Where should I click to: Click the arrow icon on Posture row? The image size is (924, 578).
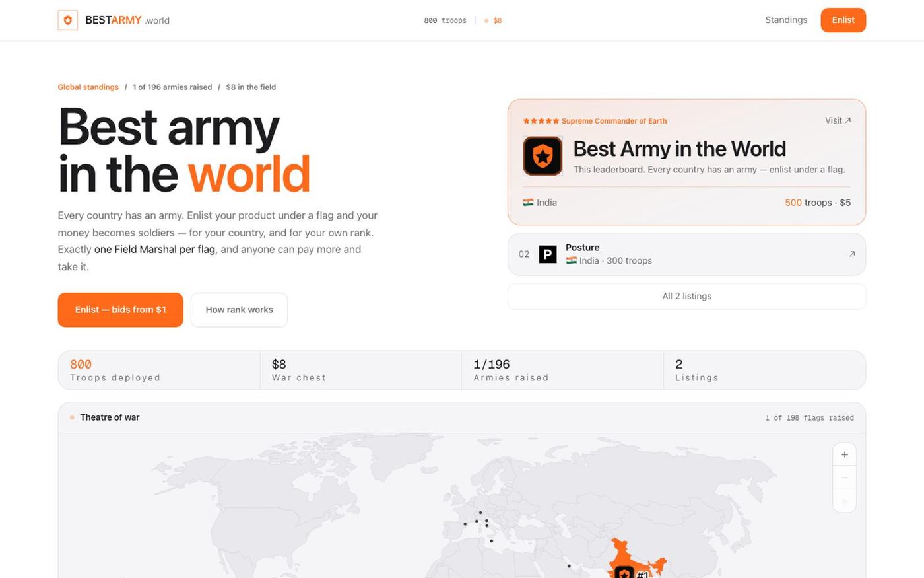[x=852, y=254]
